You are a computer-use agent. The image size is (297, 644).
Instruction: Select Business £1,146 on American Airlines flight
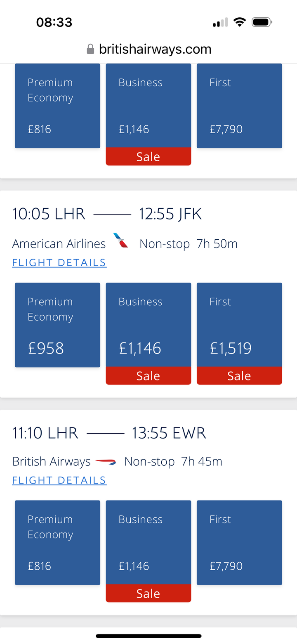point(148,326)
